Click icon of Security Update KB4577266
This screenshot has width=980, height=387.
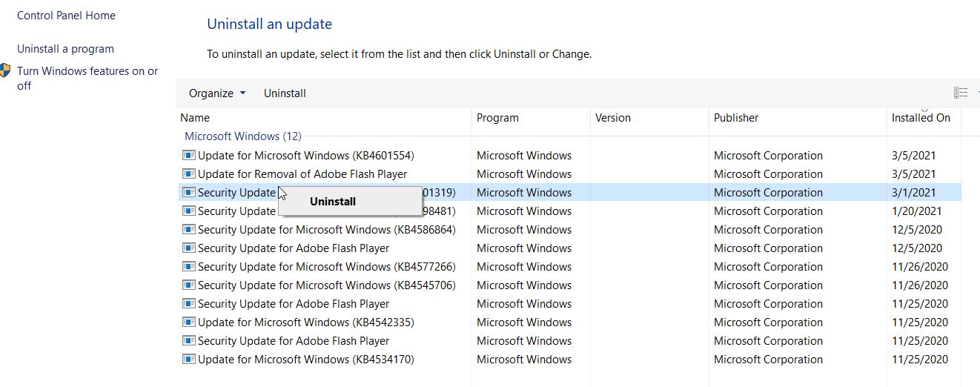[x=189, y=267]
